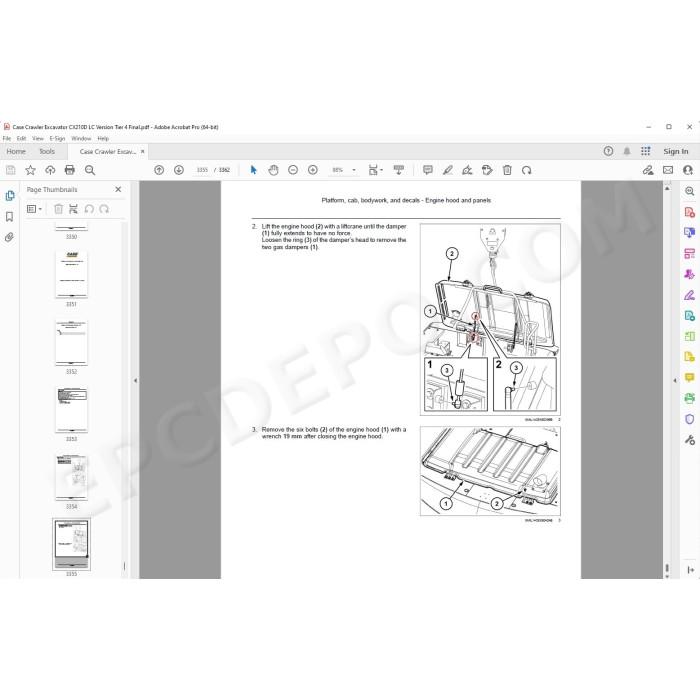Switch to the Tools tab
The width and height of the screenshot is (700, 700).
47,151
